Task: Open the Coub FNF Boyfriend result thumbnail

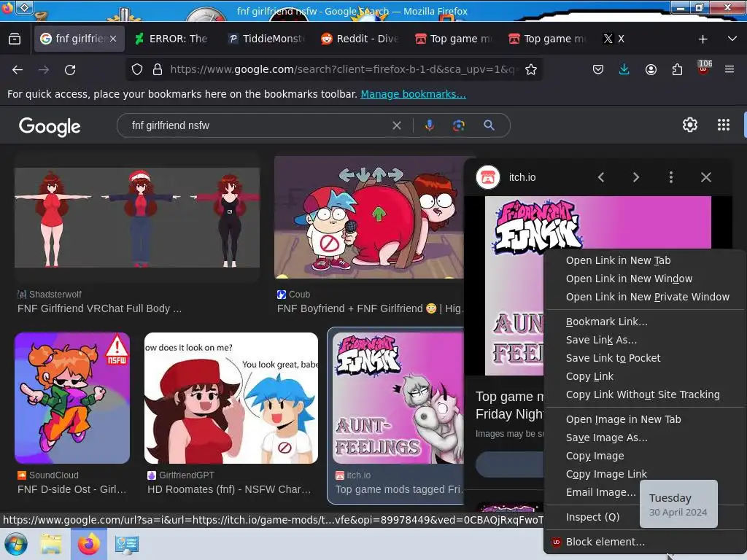Action: (x=368, y=217)
